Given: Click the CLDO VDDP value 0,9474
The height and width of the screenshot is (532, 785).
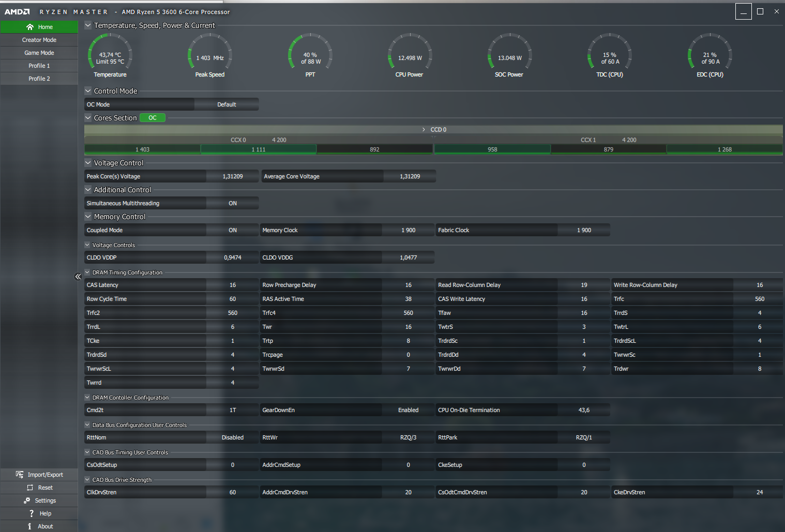Looking at the screenshot, I should [x=233, y=257].
